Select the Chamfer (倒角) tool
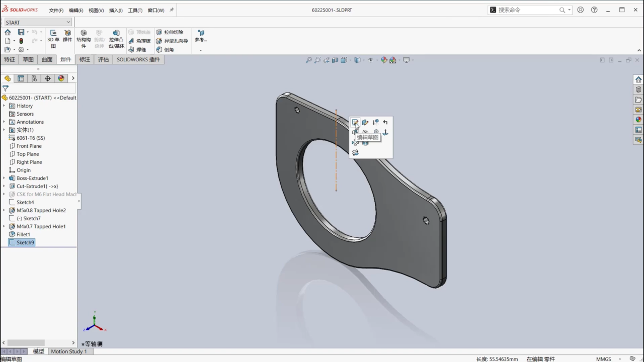Screen dimensions: 644x362 [x=165, y=50]
